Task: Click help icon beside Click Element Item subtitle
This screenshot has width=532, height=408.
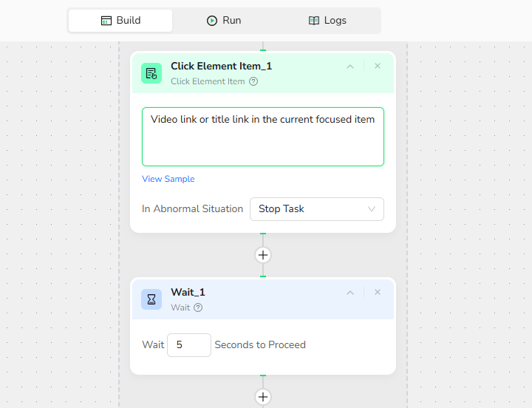Action: tap(253, 81)
